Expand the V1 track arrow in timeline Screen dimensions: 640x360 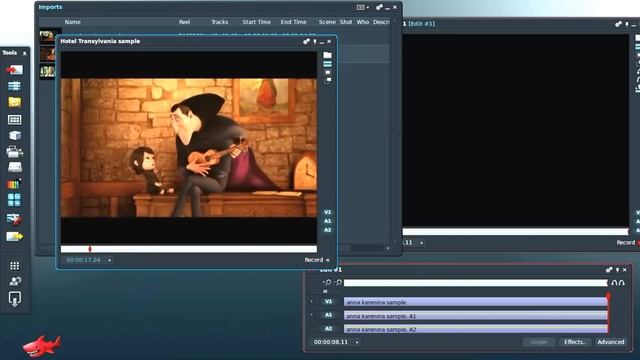[311, 302]
